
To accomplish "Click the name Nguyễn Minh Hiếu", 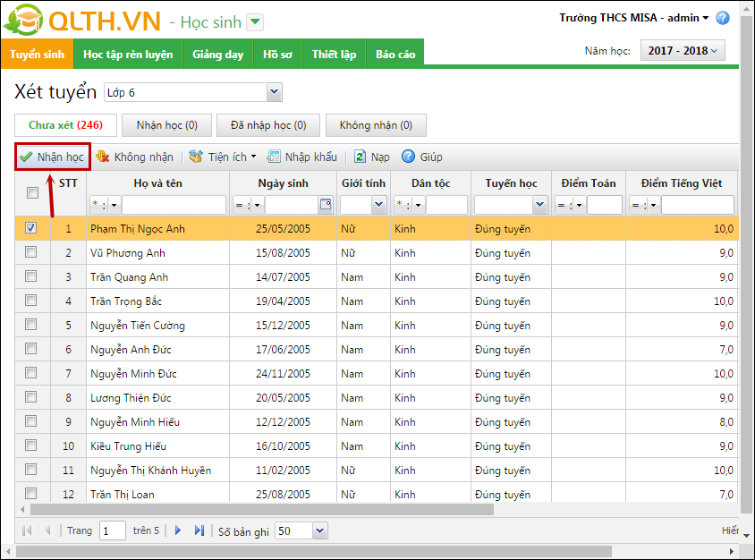I will [x=135, y=422].
